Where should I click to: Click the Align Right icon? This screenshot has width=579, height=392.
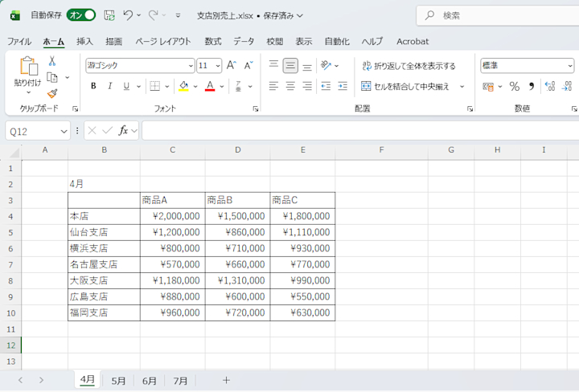[x=307, y=86]
